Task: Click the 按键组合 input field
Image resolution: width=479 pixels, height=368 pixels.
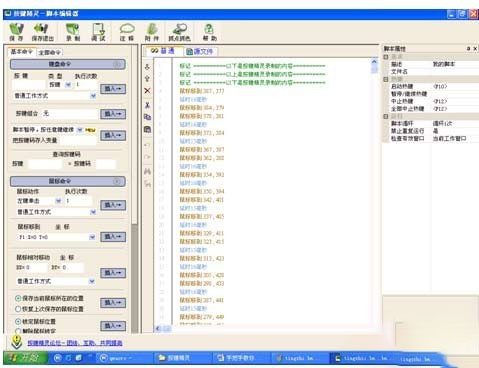Action: point(69,114)
